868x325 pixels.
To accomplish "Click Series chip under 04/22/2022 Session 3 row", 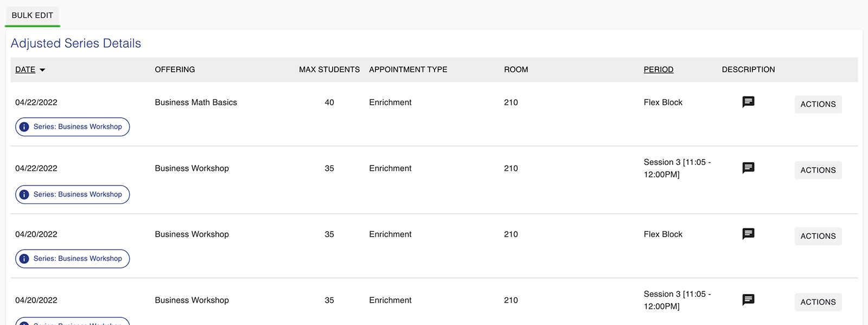I will coord(72,194).
